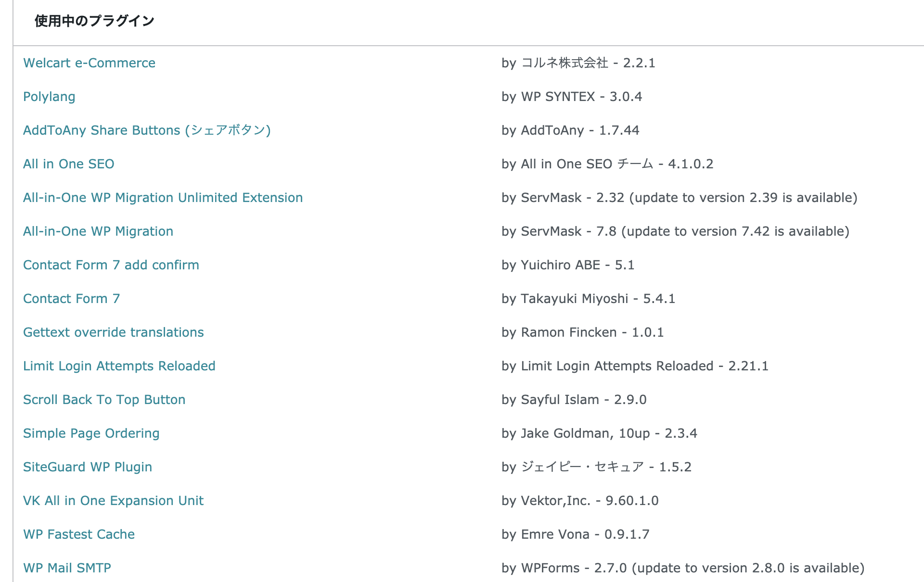Open the Welcart e-Commerce plugin link
Viewport: 924px width, 582px height.
[x=89, y=63]
